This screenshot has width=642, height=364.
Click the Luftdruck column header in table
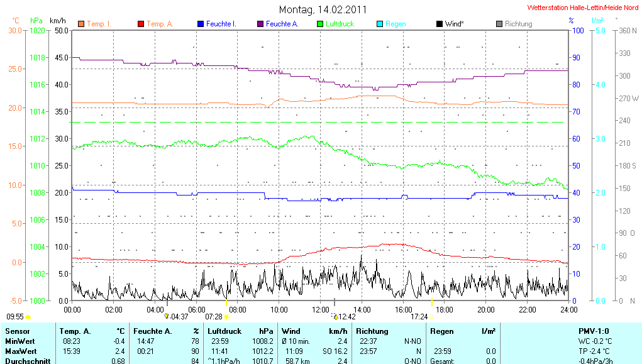(224, 331)
